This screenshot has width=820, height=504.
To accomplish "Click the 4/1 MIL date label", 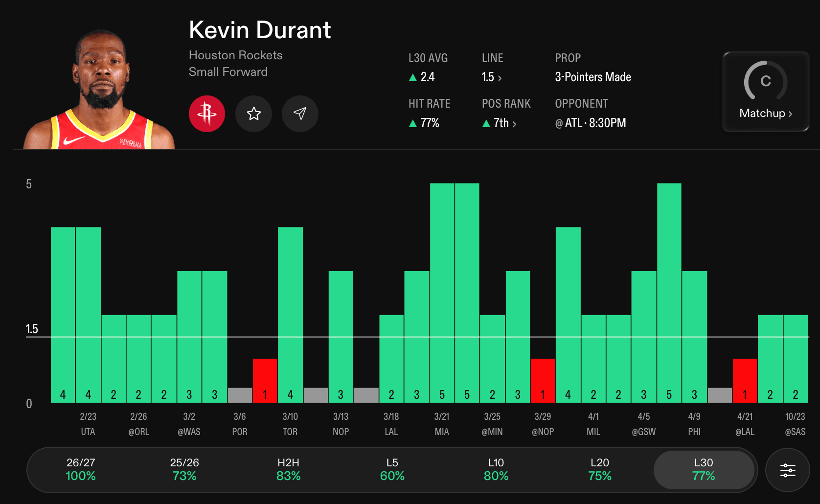I will coord(593,424).
